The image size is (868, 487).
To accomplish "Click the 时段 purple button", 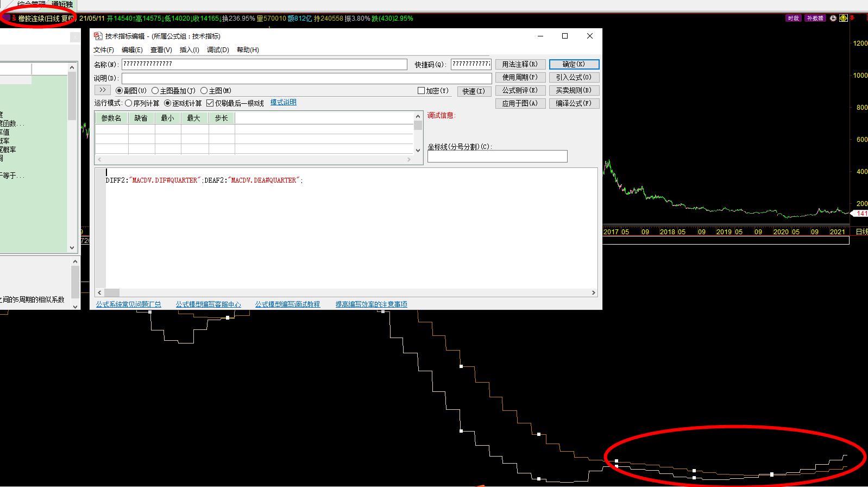I will tap(793, 18).
